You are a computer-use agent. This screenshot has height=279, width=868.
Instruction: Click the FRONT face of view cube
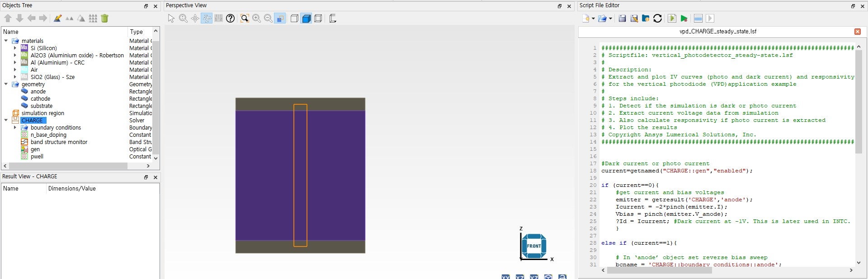(x=534, y=246)
